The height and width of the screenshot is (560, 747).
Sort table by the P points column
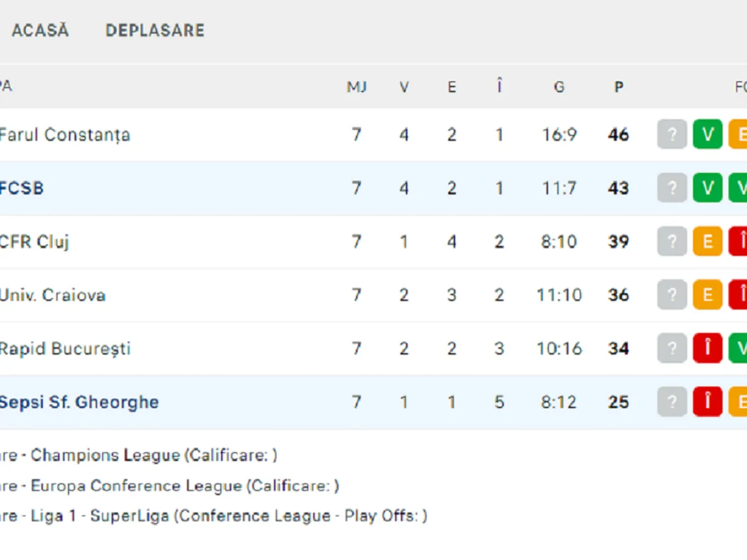click(x=618, y=87)
